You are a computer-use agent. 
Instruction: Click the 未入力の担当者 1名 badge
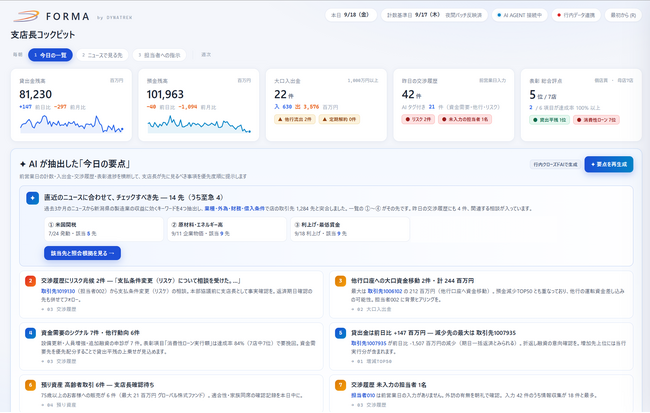(465, 119)
